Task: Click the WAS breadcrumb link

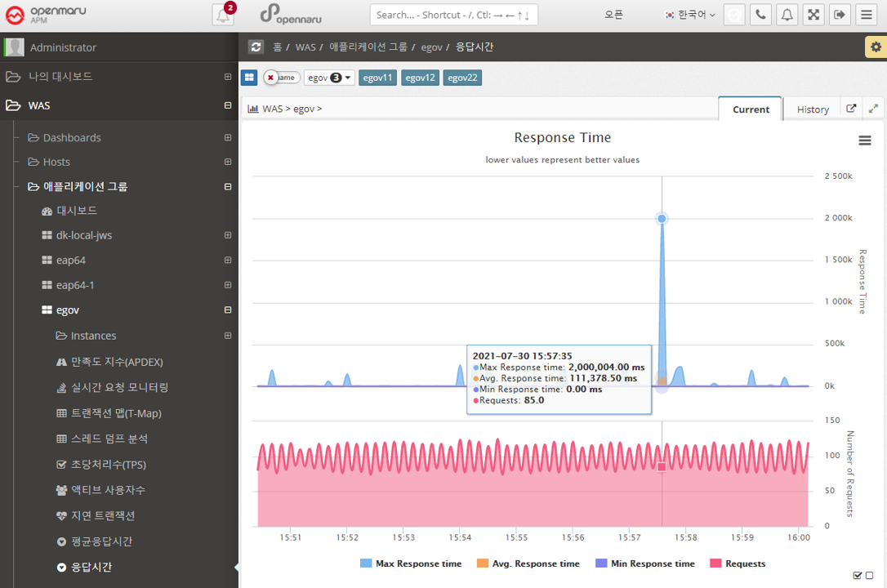Action: [x=305, y=47]
